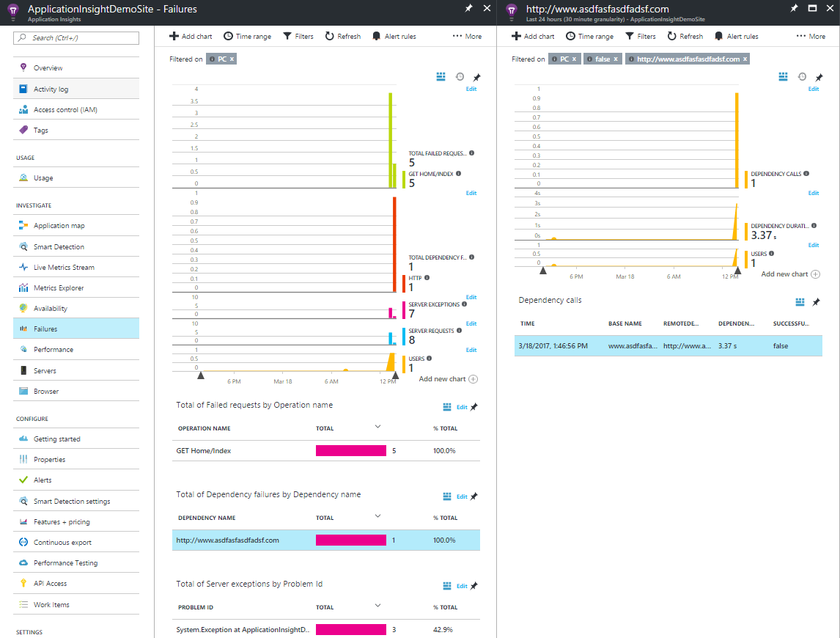Sort Server exceptions by Total chevron
840x638 pixels.
tap(377, 606)
